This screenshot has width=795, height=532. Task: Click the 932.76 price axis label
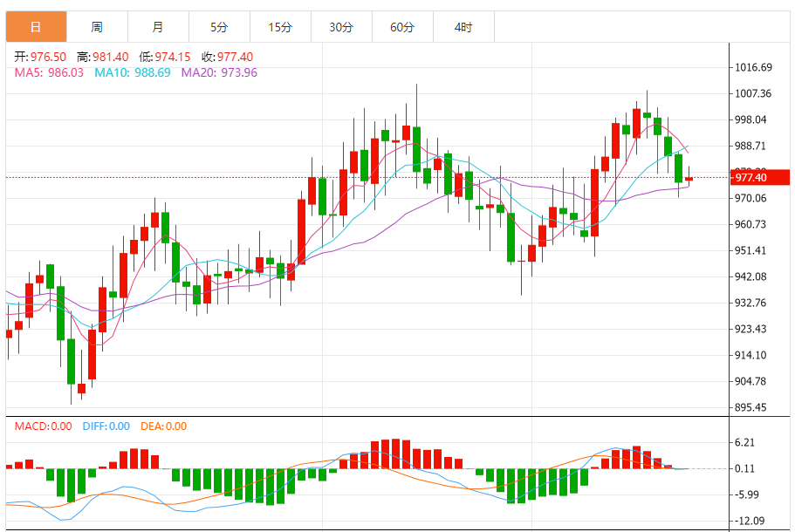750,303
